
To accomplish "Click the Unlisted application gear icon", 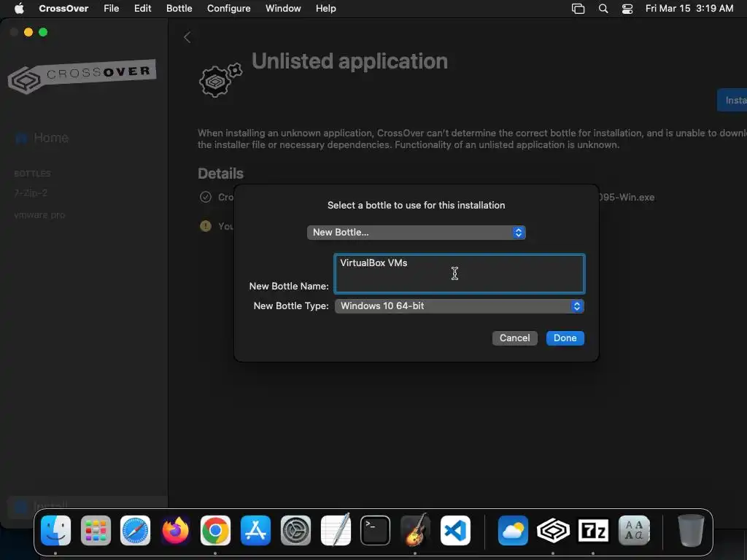I will 220,80.
